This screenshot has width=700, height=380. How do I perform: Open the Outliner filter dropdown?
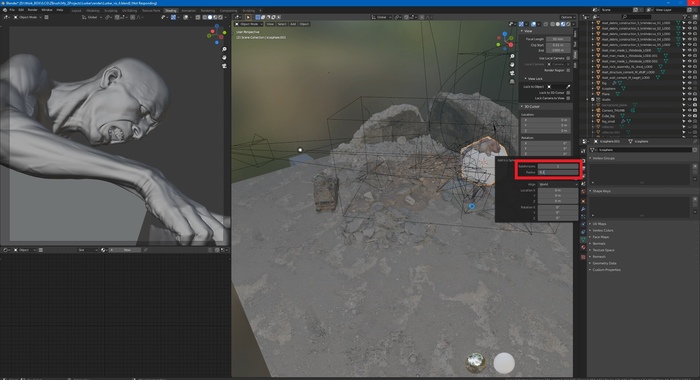click(x=686, y=17)
